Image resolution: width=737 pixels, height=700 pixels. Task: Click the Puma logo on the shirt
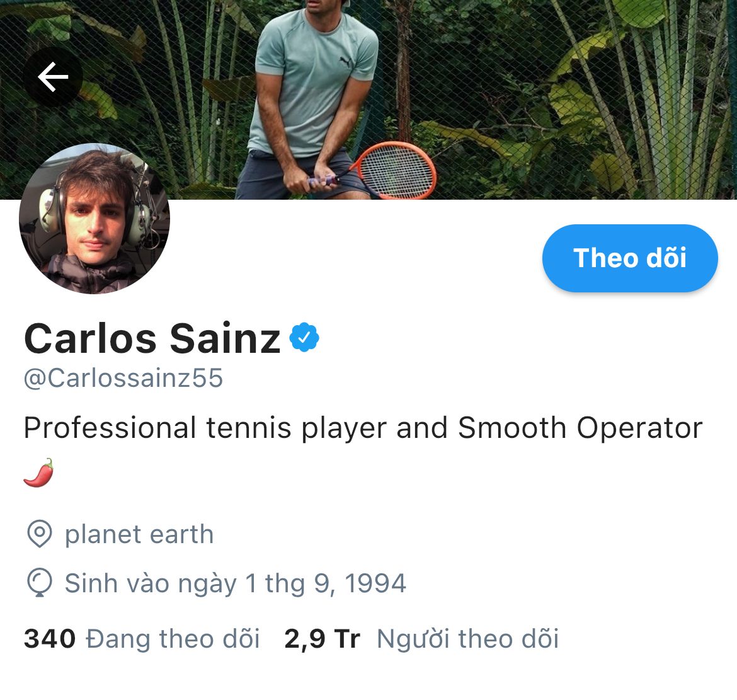(345, 62)
